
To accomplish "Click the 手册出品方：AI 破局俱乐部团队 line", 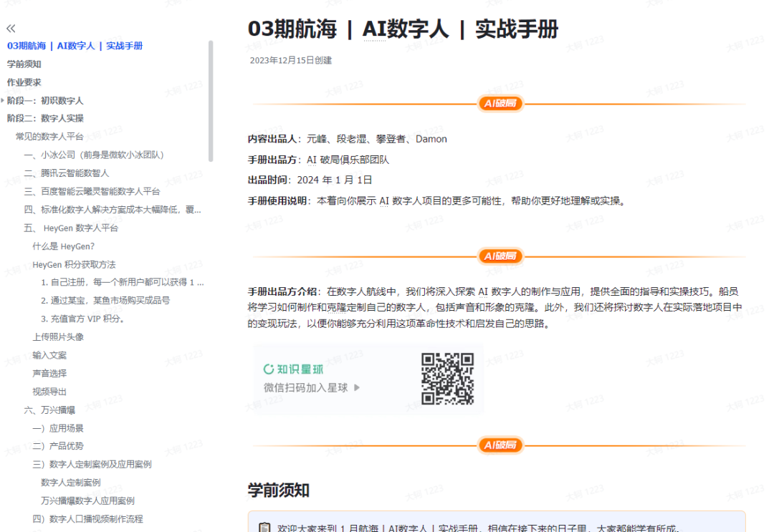I will 318,160.
